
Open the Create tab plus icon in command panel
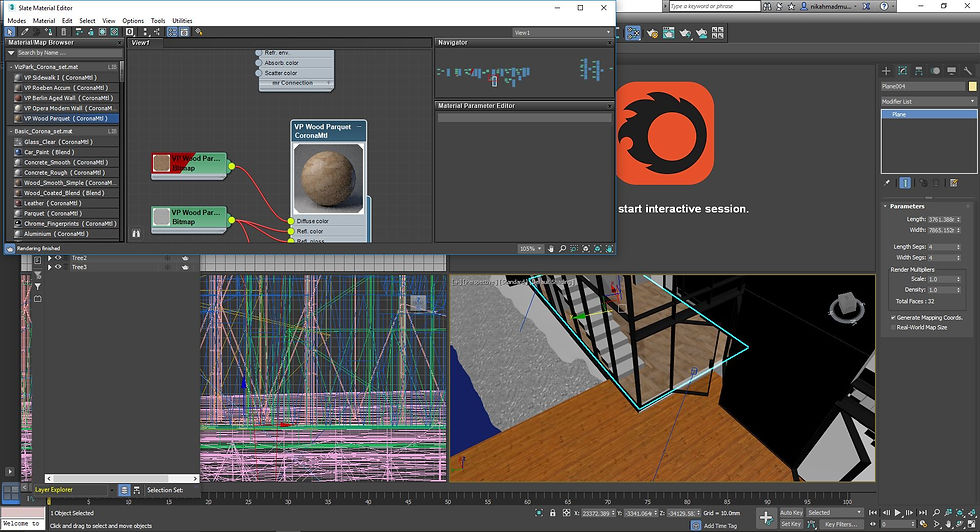pos(886,71)
